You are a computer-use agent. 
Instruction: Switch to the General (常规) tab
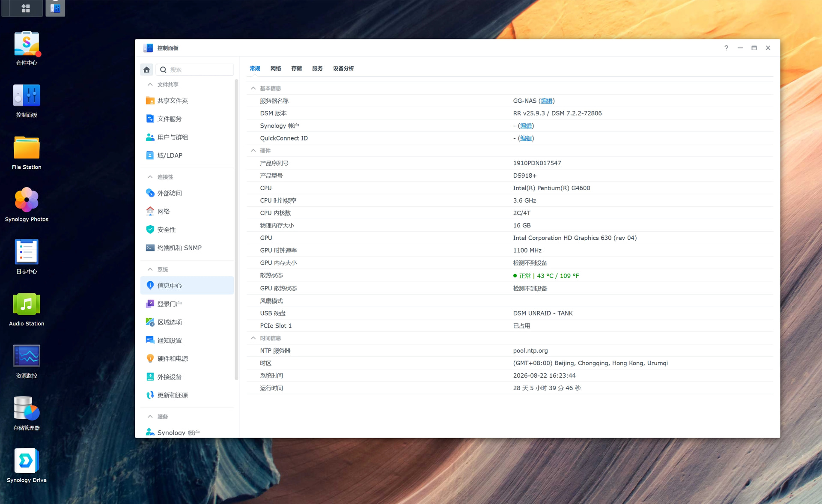[255, 69]
